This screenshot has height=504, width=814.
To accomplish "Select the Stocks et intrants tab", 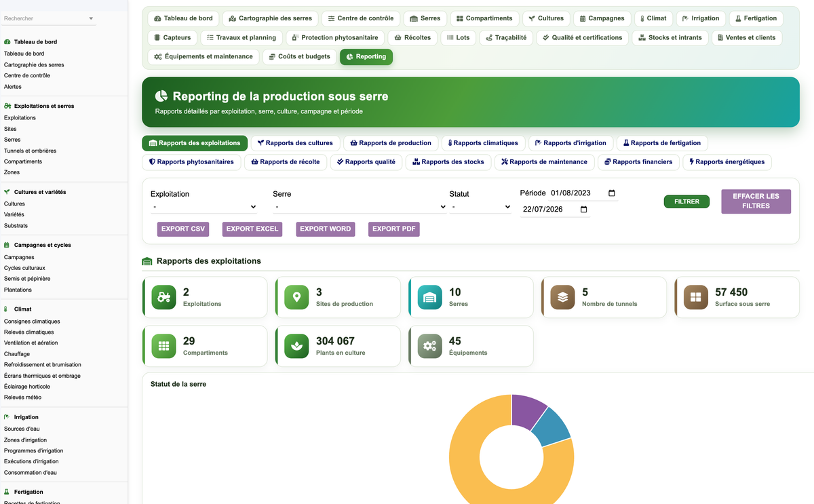I will point(670,37).
